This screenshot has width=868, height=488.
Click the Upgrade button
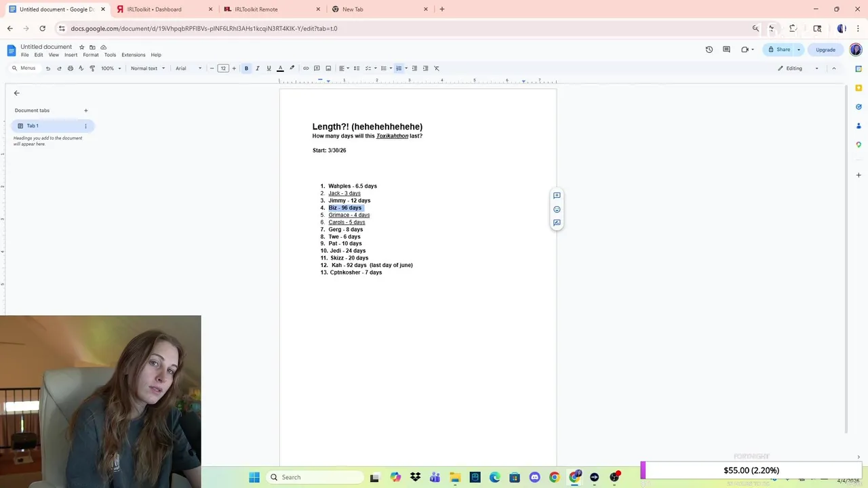coord(825,49)
